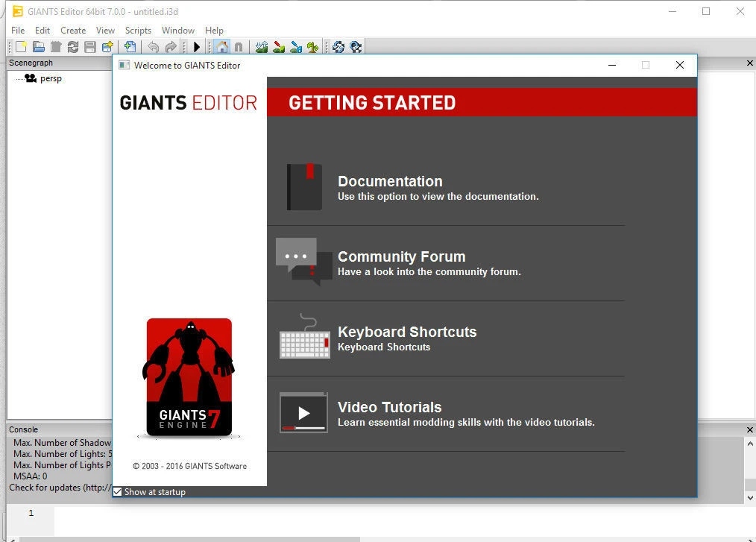The image size is (756, 542).
Task: Activate the tree placement tool
Action: pos(313,46)
